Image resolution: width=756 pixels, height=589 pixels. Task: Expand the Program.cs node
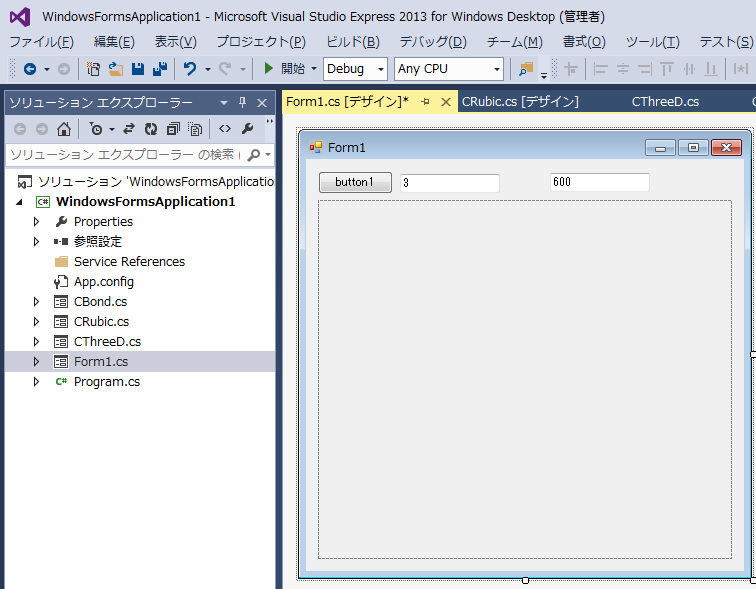(36, 382)
